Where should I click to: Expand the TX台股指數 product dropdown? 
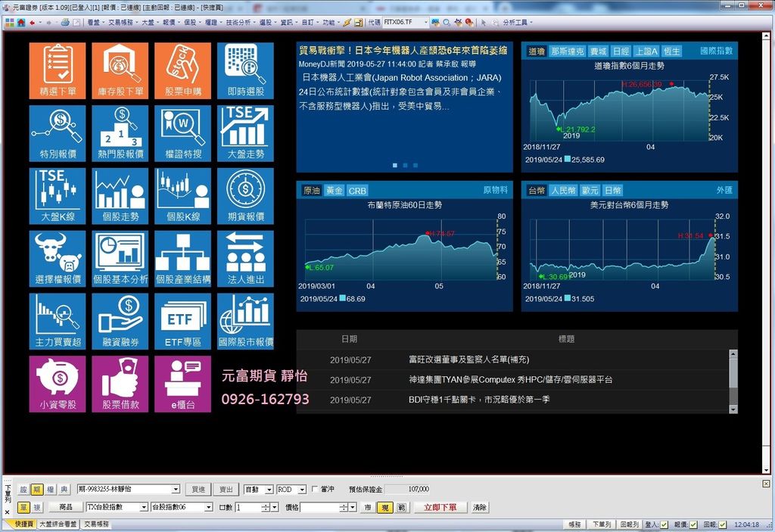tap(144, 507)
